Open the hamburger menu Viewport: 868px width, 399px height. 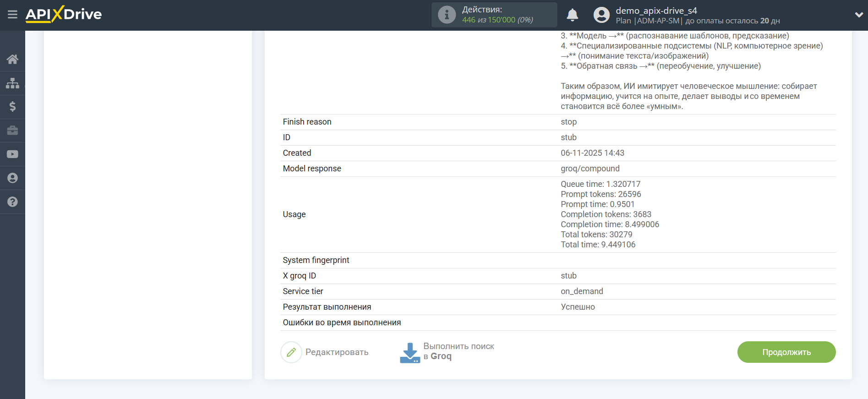point(12,15)
